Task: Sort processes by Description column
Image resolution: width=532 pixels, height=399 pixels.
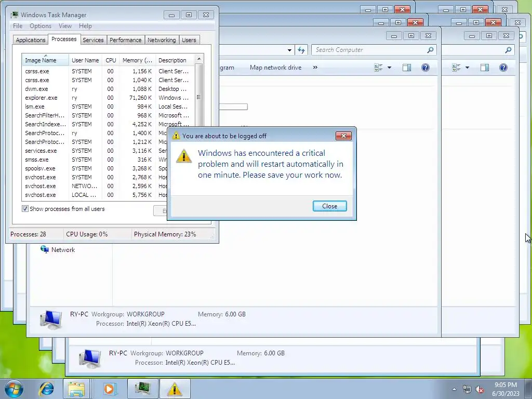Action: click(x=175, y=60)
